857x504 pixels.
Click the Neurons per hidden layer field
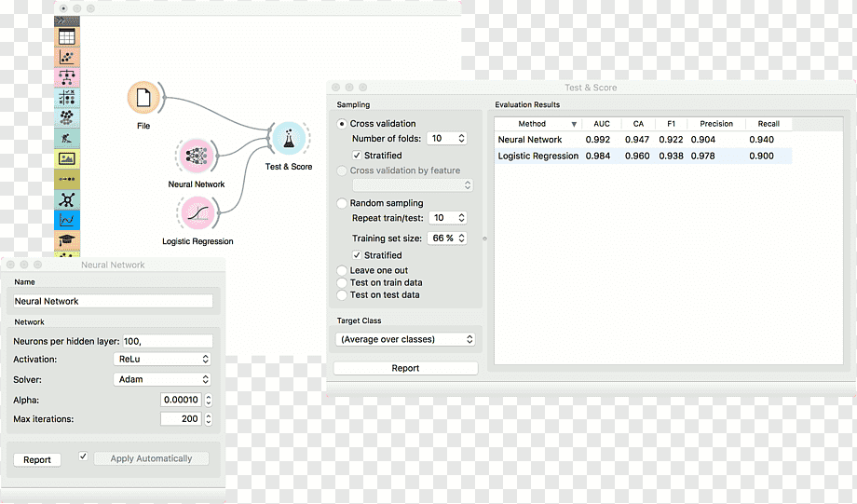(168, 341)
